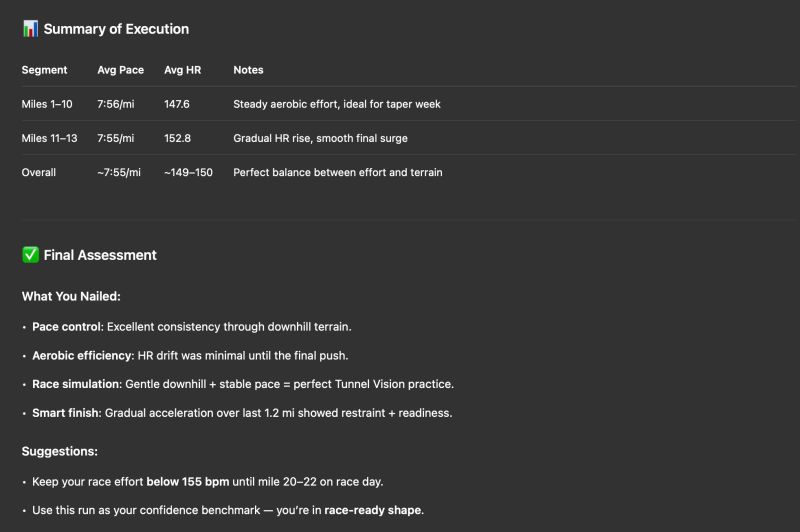800x532 pixels.
Task: Click the What You Nailed subheading
Action: pyautogui.click(x=70, y=297)
